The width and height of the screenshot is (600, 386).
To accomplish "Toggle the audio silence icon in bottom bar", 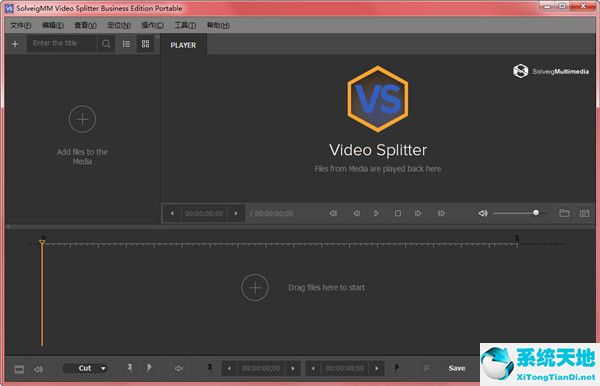I will coord(179,368).
